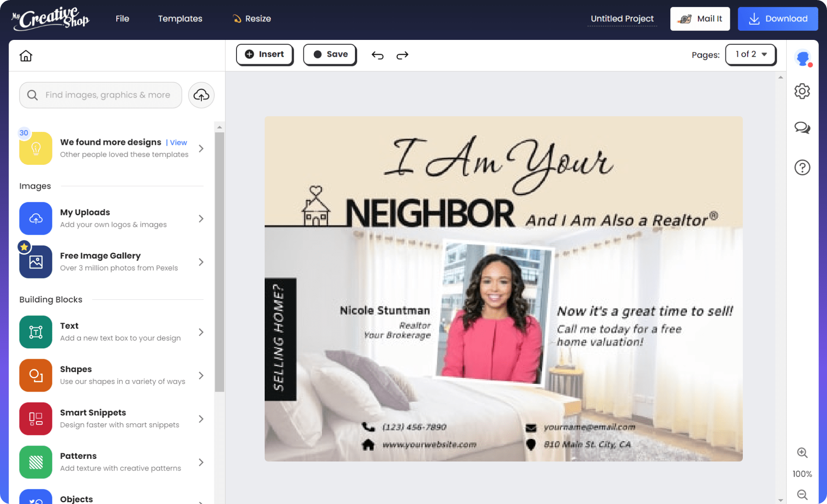Screen dimensions: 827x504
Task: Select the NEIGHBOR headline text
Action: (x=430, y=213)
